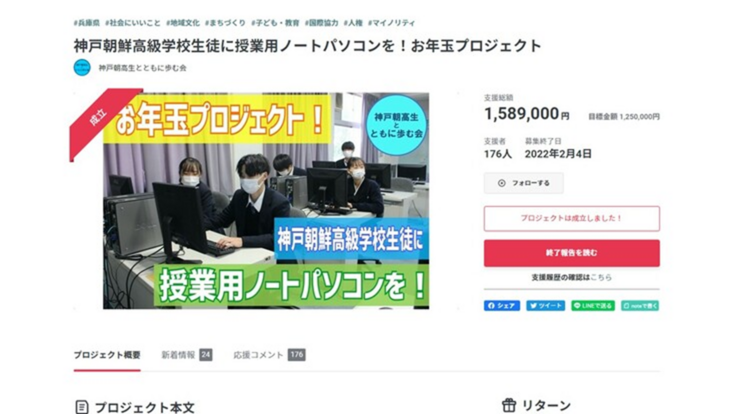The height and width of the screenshot is (414, 736).
Task: Click the organizer's round blue avatar icon
Action: click(x=82, y=68)
